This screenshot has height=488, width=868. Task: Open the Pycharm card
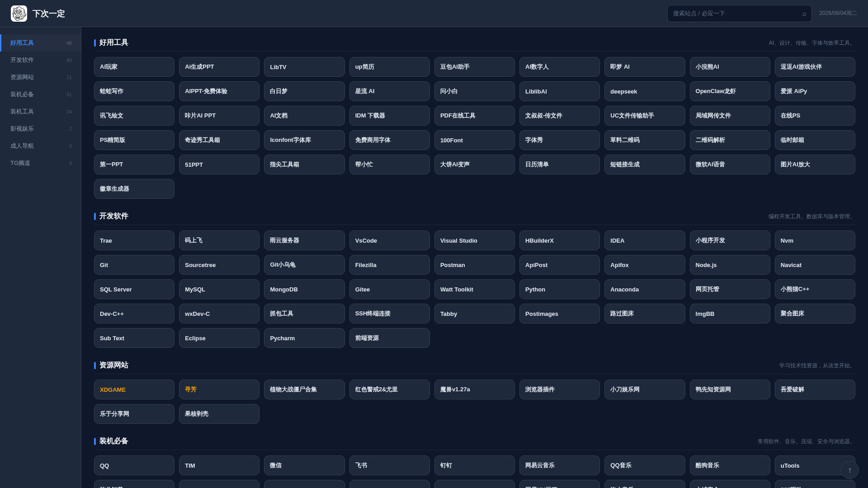click(x=304, y=338)
